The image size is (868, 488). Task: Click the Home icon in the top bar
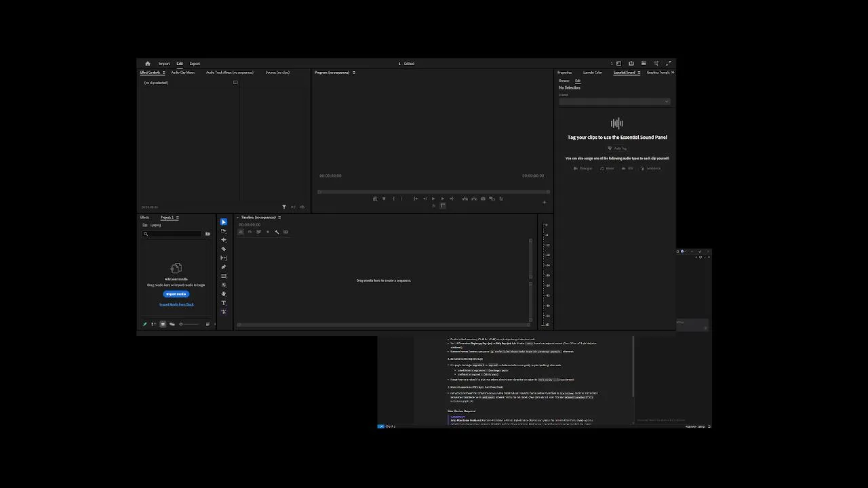147,64
